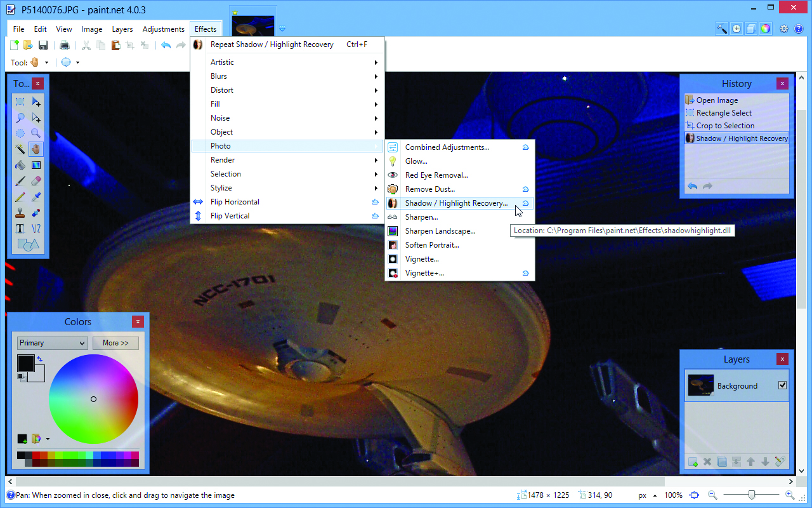Switch color mode from Primary in Colors panel
Viewport: 812px width, 508px height.
(52, 342)
